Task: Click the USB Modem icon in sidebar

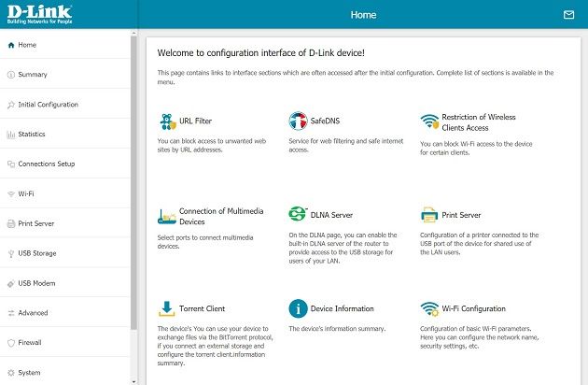Action: pos(11,283)
